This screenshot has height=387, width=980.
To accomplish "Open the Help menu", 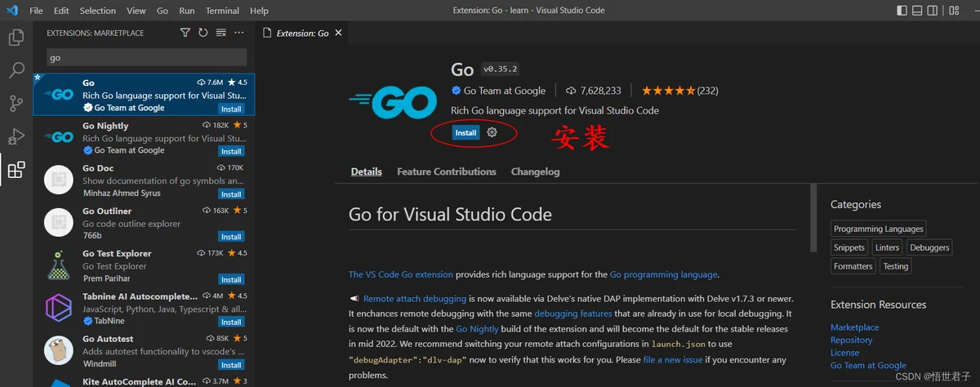I will click(x=259, y=11).
